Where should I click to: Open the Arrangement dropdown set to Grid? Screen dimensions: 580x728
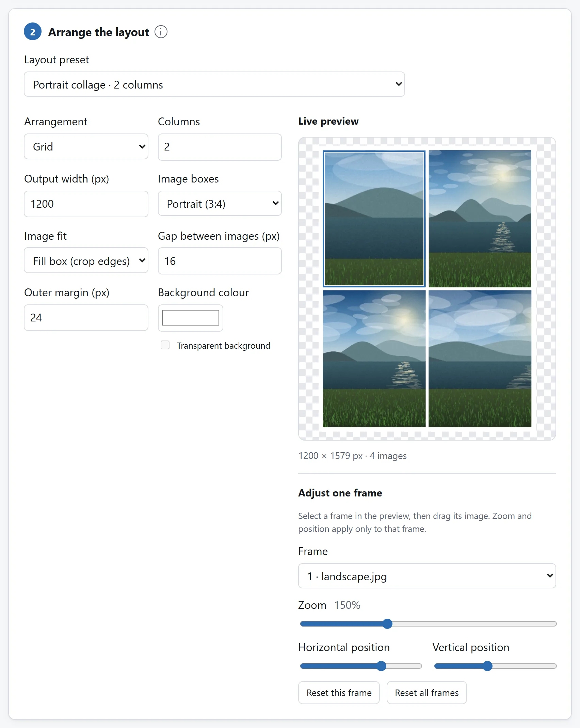[86, 146]
